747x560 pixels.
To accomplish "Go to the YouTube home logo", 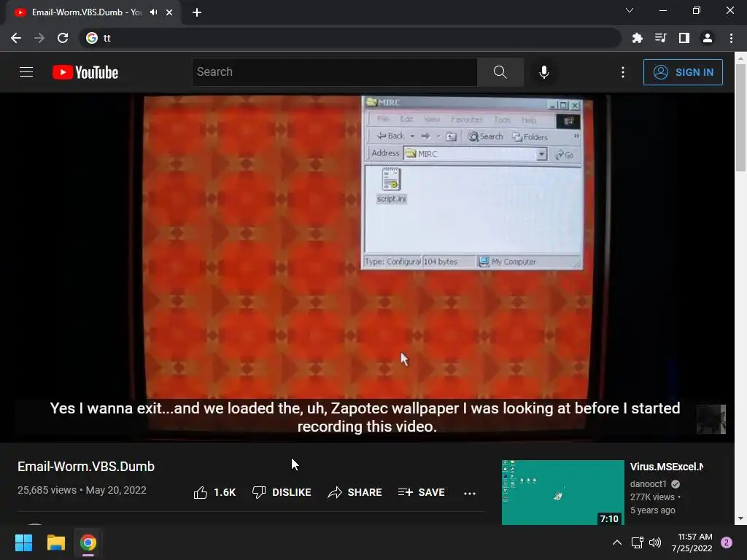I will [x=85, y=72].
